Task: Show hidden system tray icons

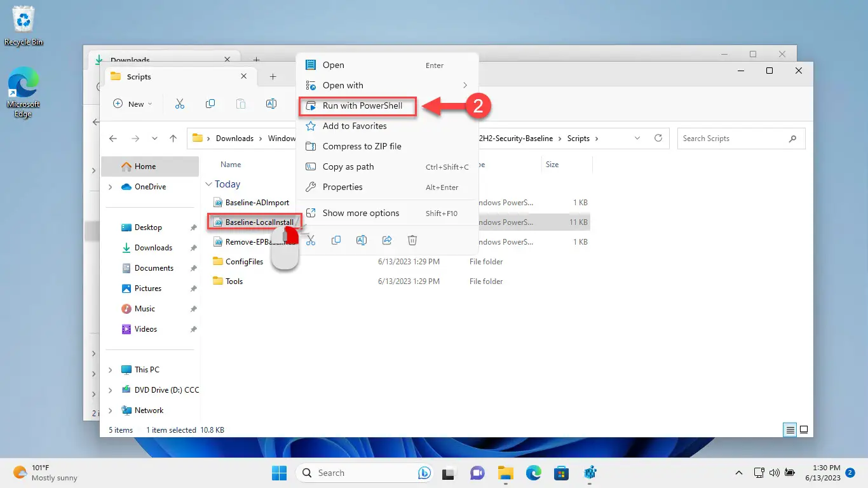Action: coord(738,473)
